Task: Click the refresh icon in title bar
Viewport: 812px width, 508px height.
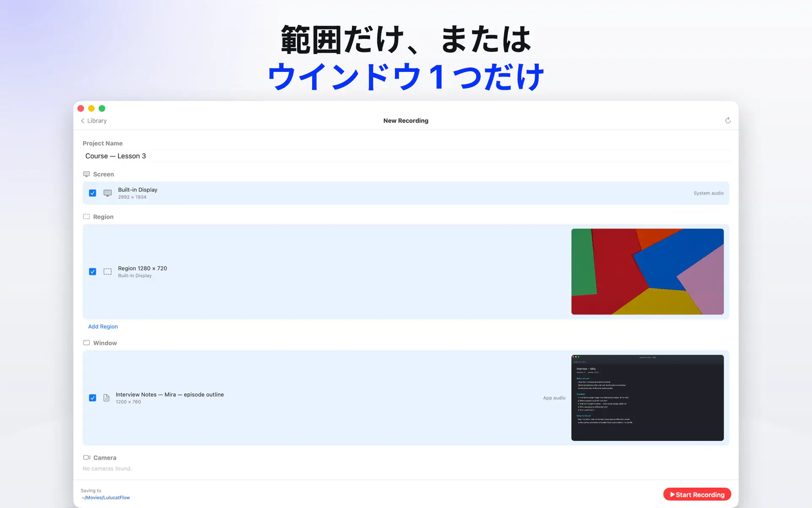Action: (x=728, y=121)
